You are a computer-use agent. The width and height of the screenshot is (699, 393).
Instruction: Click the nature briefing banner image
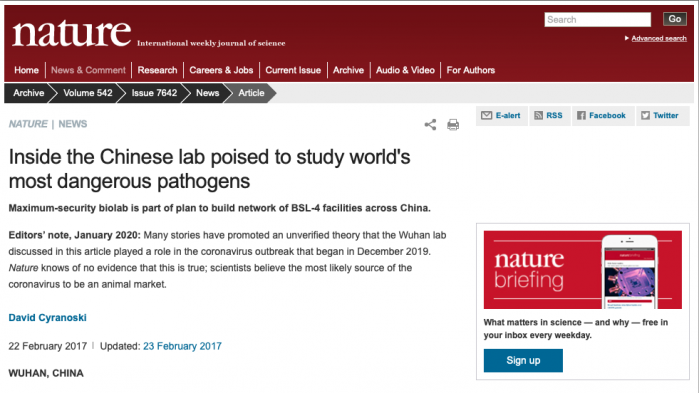click(x=583, y=270)
